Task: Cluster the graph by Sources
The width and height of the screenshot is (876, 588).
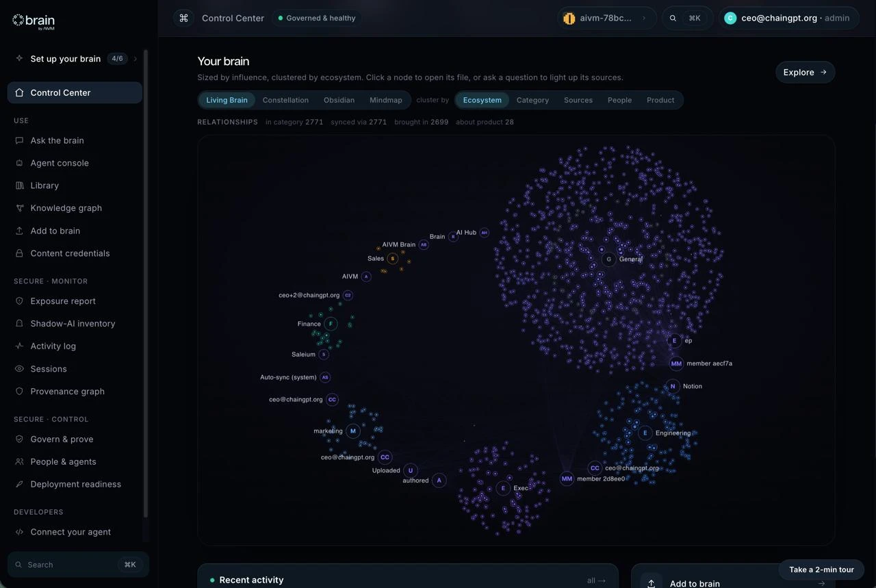Action: click(x=578, y=100)
